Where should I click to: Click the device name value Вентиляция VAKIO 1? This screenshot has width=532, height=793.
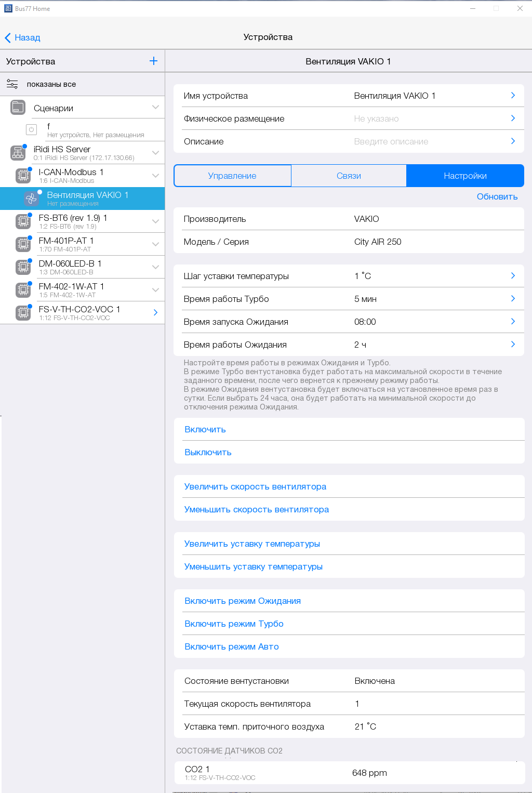pyautogui.click(x=395, y=96)
